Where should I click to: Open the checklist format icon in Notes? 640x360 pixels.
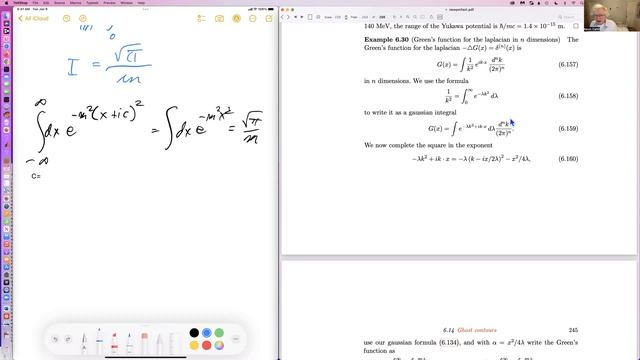pyautogui.click(x=201, y=18)
